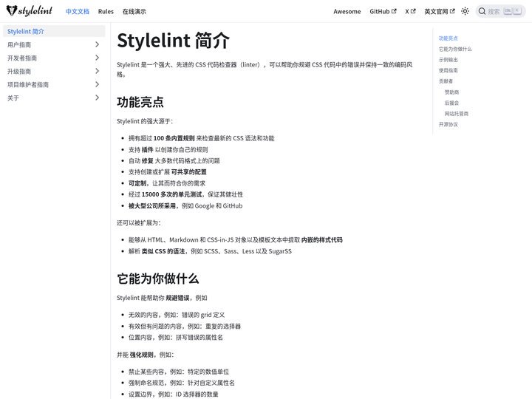The width and height of the screenshot is (532, 399).
Task: Toggle the light/dark theme sun icon
Action: 465,11
